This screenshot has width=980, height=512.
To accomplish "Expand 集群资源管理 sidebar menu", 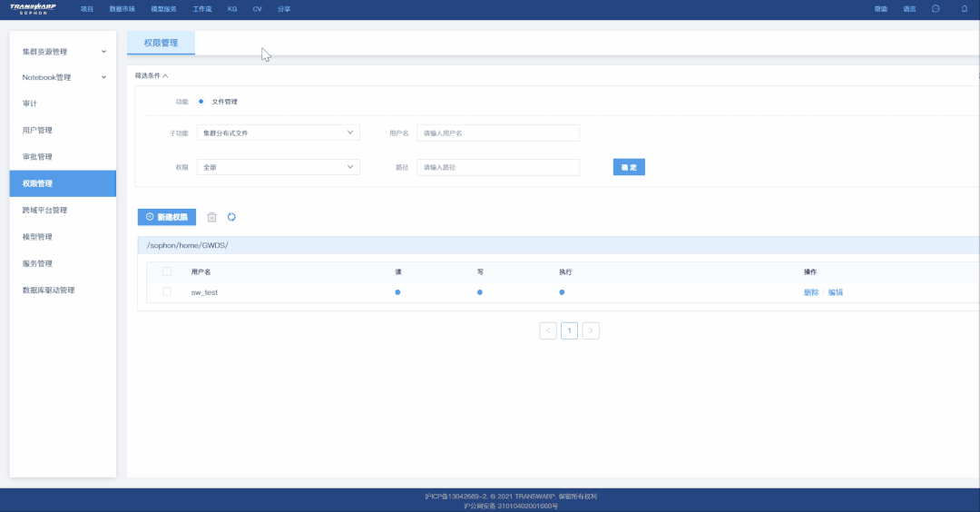I will (64, 52).
